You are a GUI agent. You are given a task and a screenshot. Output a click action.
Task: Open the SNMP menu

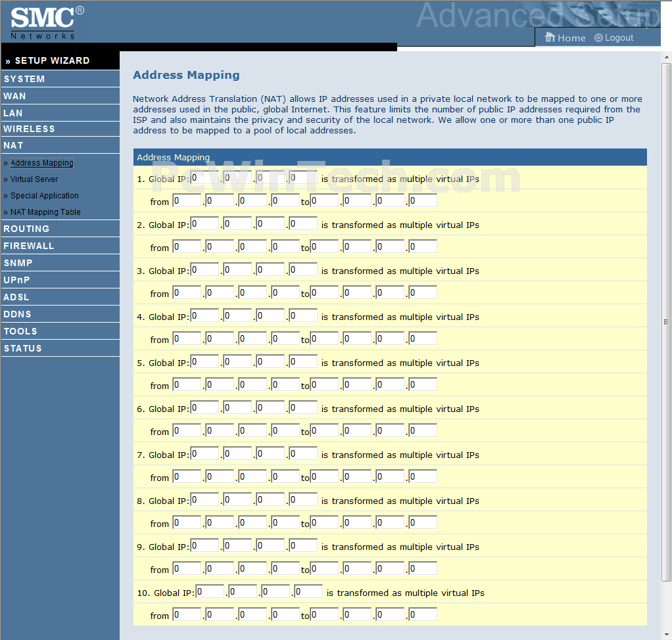click(60, 263)
